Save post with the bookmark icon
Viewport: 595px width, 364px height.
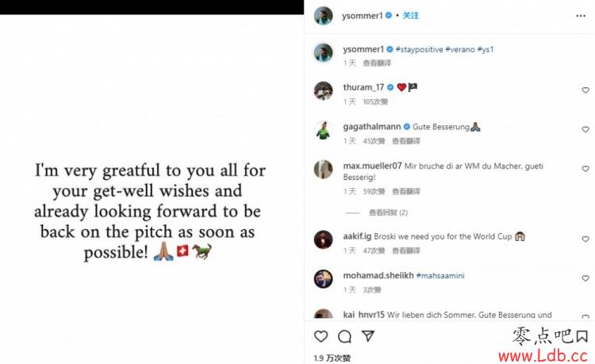tap(582, 336)
